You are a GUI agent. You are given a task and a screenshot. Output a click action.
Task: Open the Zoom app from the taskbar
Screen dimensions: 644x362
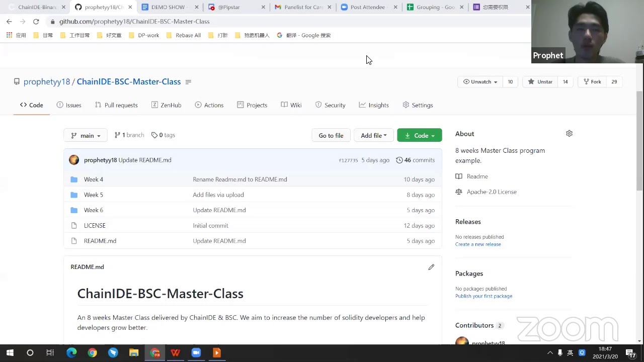(196, 352)
